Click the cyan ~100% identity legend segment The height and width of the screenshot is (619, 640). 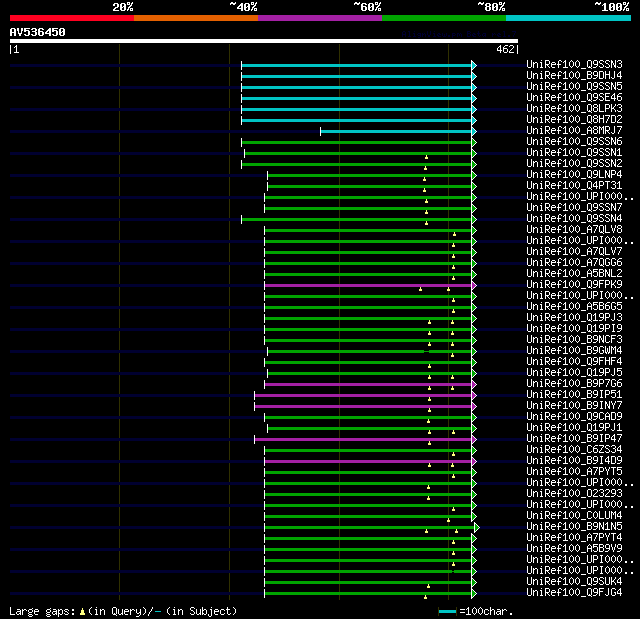568,18
